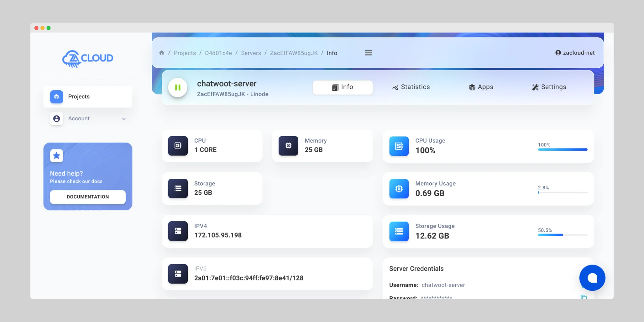The width and height of the screenshot is (644, 322).
Task: Switch to the Statistics tab
Action: [x=411, y=87]
